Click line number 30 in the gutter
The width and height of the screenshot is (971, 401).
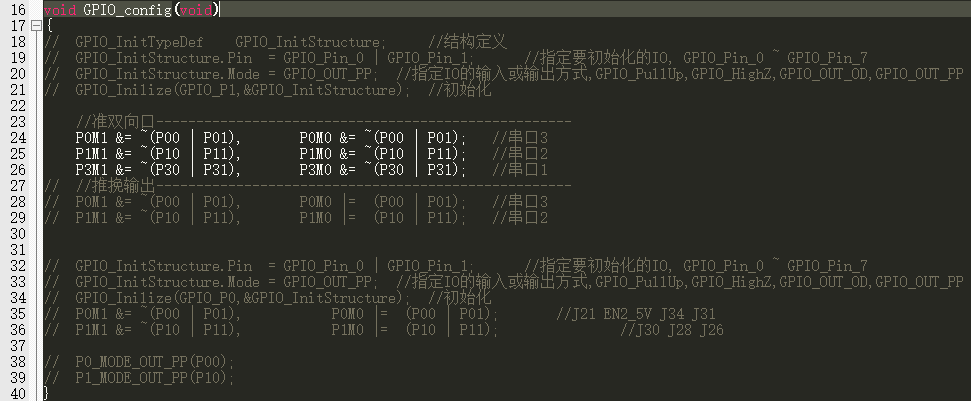[19, 234]
